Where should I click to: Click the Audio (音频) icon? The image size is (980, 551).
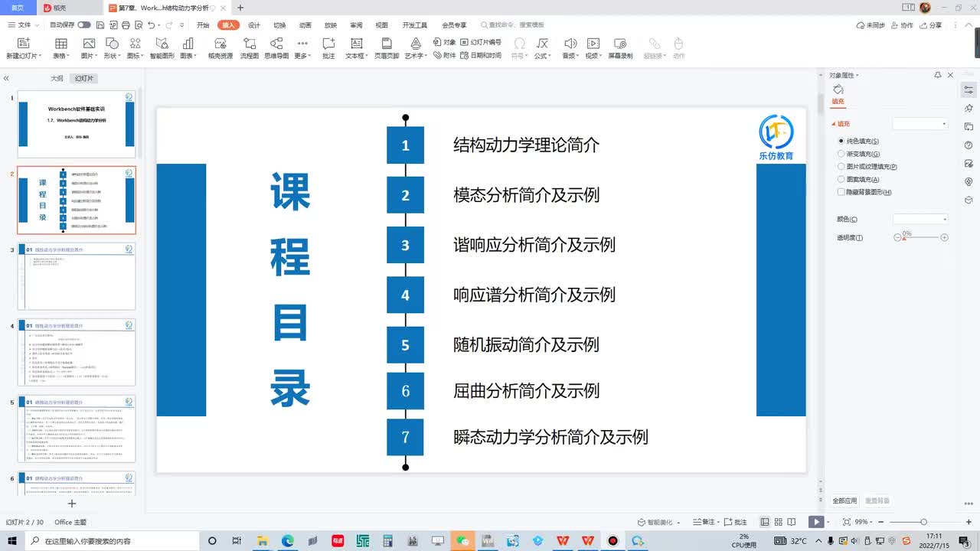(x=570, y=44)
